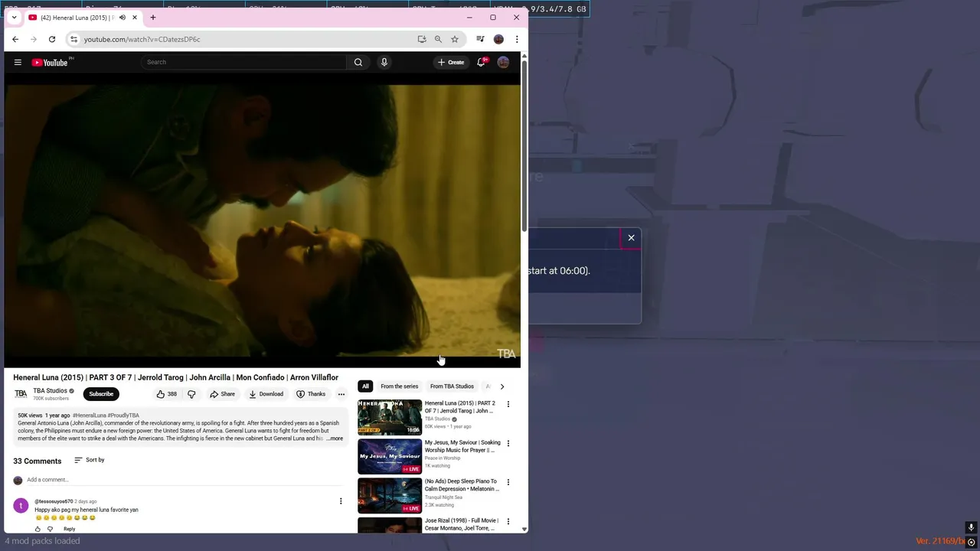This screenshot has height=551, width=980.
Task: Click the Thanks button
Action: point(311,394)
